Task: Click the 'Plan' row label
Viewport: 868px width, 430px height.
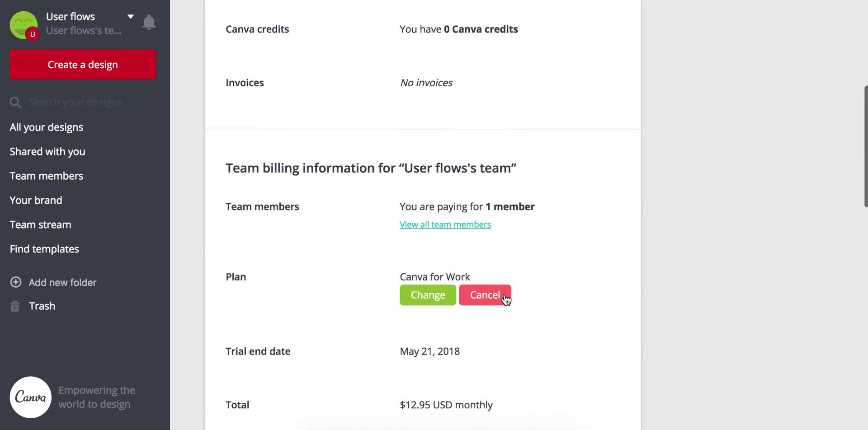Action: click(236, 277)
